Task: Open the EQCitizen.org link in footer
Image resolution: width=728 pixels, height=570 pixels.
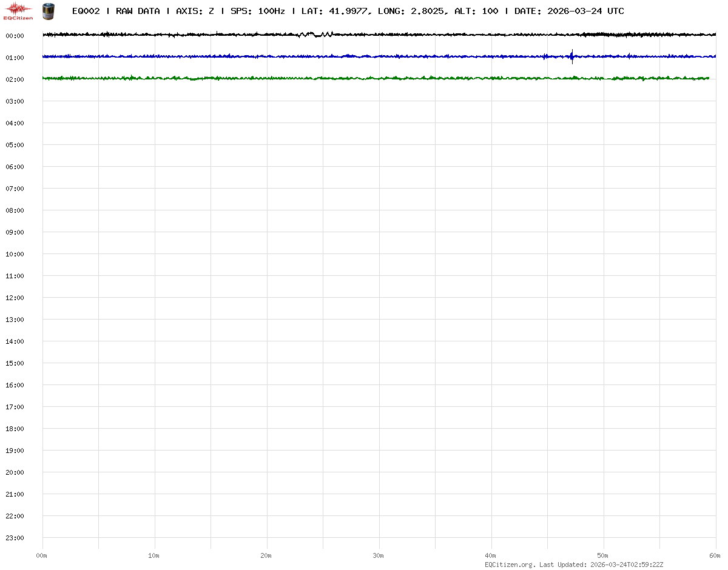Action: [x=510, y=565]
